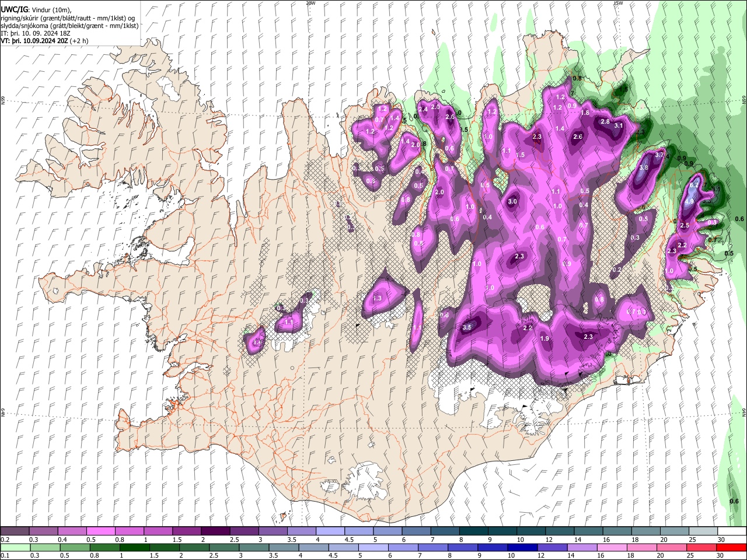Click the 'VT: þri. 10.09.2024 20Z' line
Viewport: 747px width, 560px height.
click(x=34, y=41)
